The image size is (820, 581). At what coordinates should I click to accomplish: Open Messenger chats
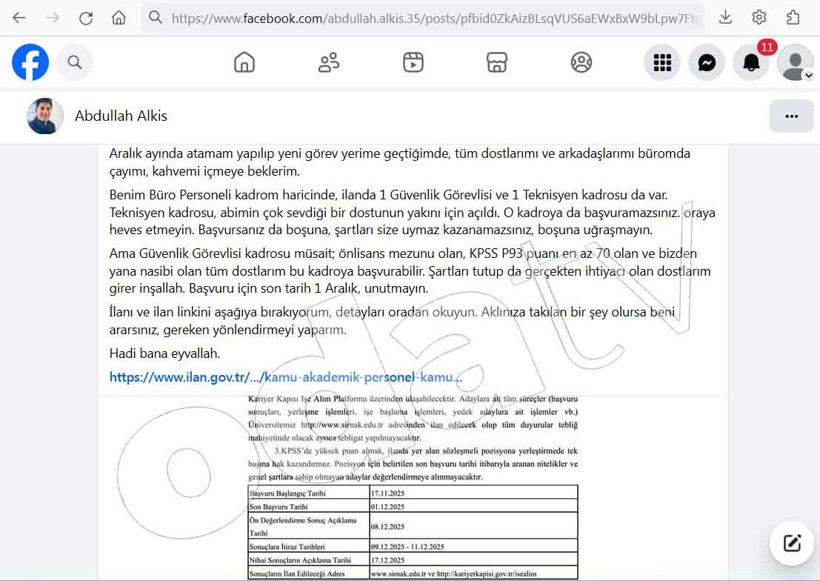click(707, 63)
